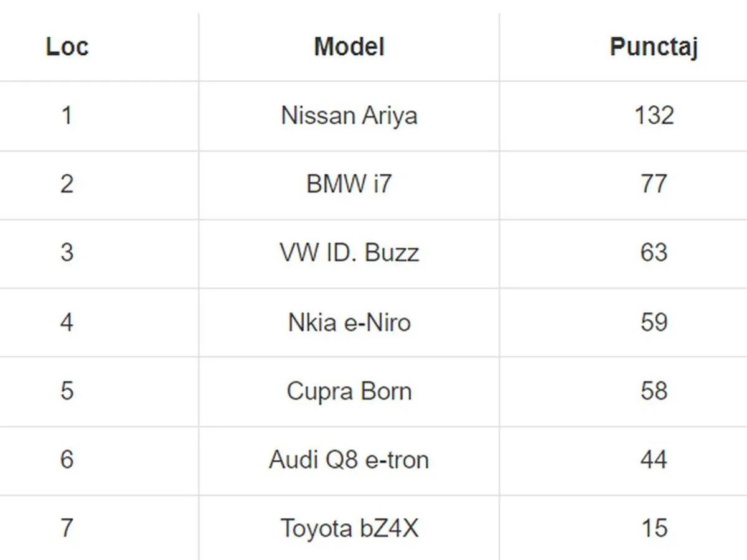Click the score 15 cell
The width and height of the screenshot is (747, 560).
(x=654, y=529)
